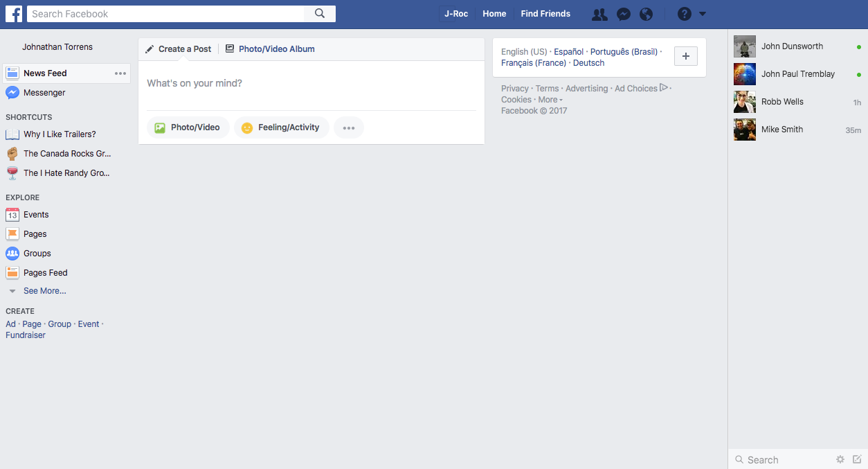The image size is (868, 469).
Task: Open News Feed options ellipsis
Action: (120, 73)
